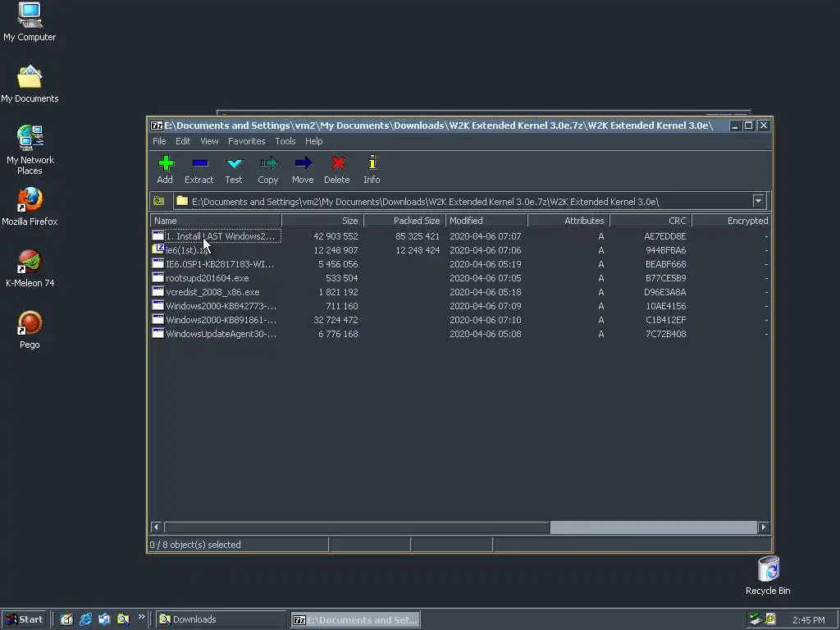Expand the address bar path dropdown
Image resolution: width=840 pixels, height=630 pixels.
click(758, 202)
